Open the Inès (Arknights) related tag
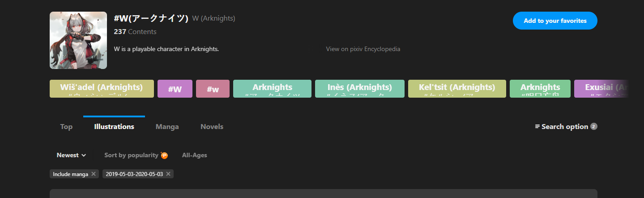 tap(359, 88)
